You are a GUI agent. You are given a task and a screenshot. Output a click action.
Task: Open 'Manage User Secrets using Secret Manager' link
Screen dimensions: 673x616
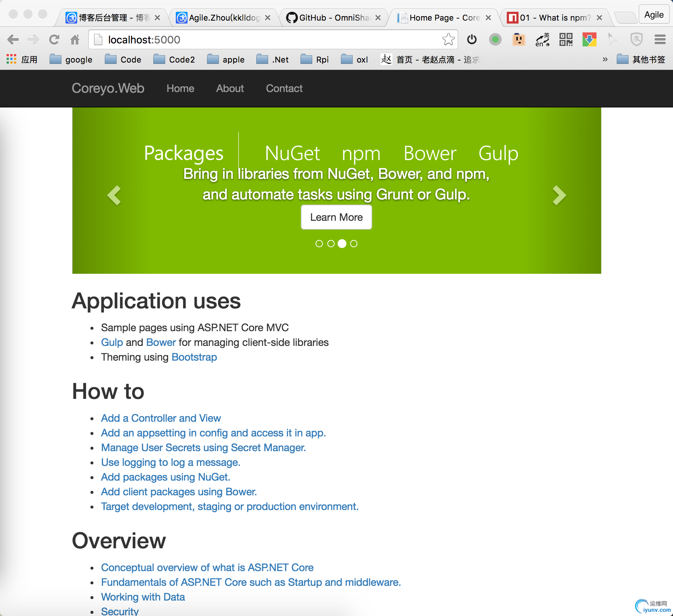point(203,447)
